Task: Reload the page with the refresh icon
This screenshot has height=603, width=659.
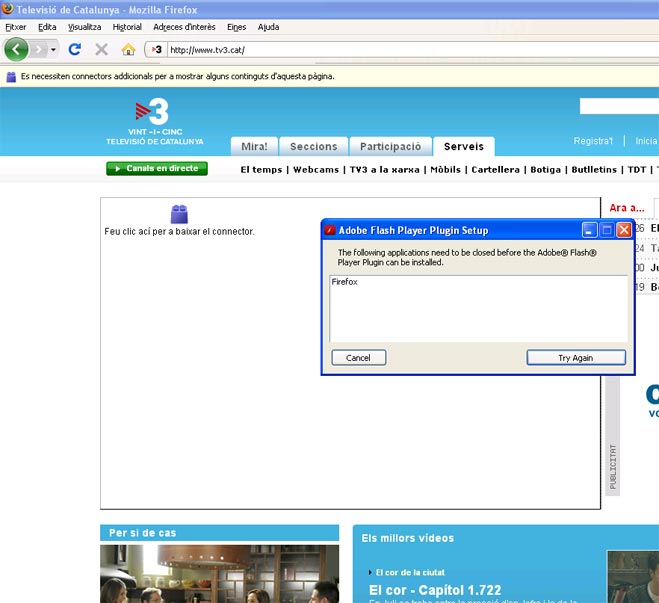Action: [x=75, y=50]
